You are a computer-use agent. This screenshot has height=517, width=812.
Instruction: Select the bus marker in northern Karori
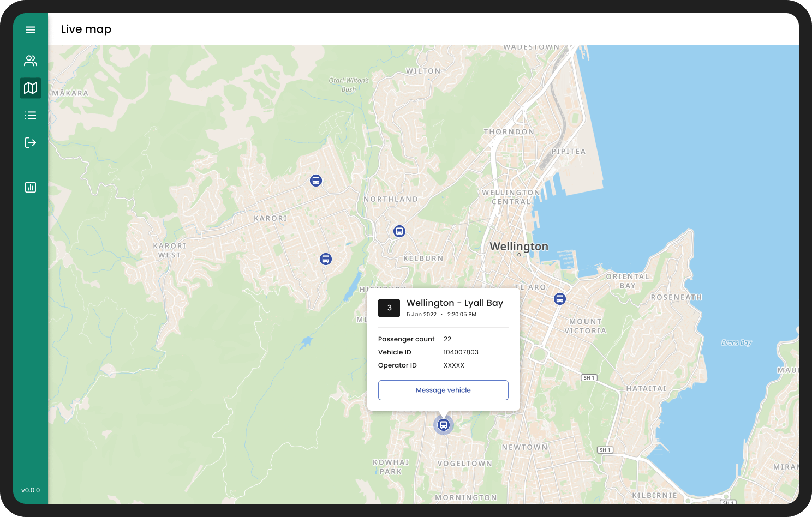[x=316, y=180]
